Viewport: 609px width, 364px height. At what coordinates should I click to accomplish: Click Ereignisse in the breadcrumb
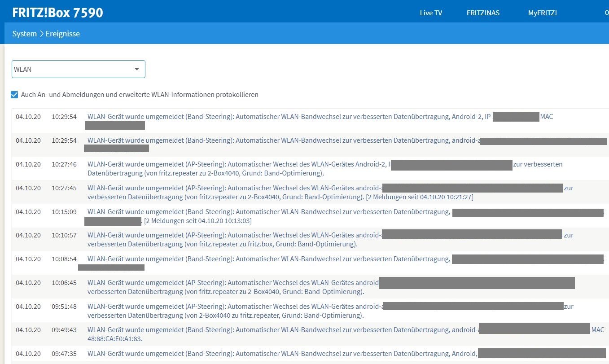point(63,34)
